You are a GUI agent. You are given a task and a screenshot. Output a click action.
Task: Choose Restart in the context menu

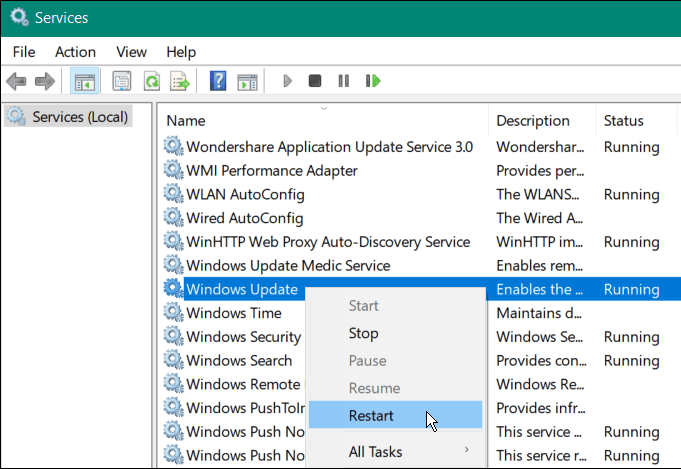[x=395, y=415]
